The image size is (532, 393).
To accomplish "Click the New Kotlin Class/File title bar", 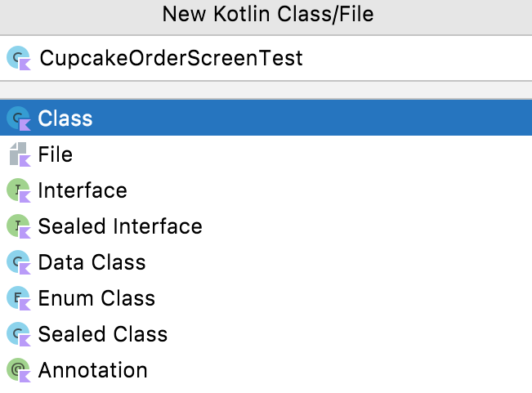I will [266, 15].
